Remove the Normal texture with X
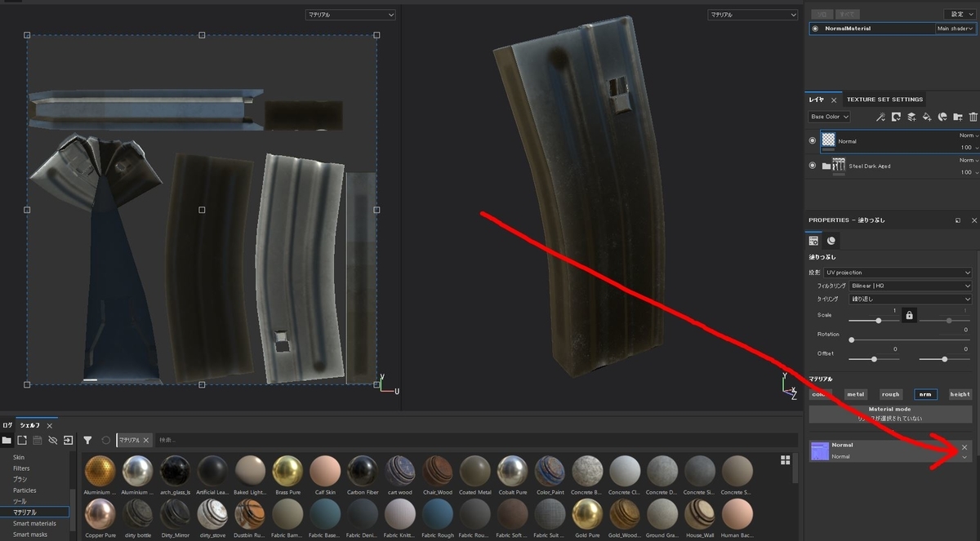Viewport: 980px width, 541px height. pyautogui.click(x=964, y=447)
